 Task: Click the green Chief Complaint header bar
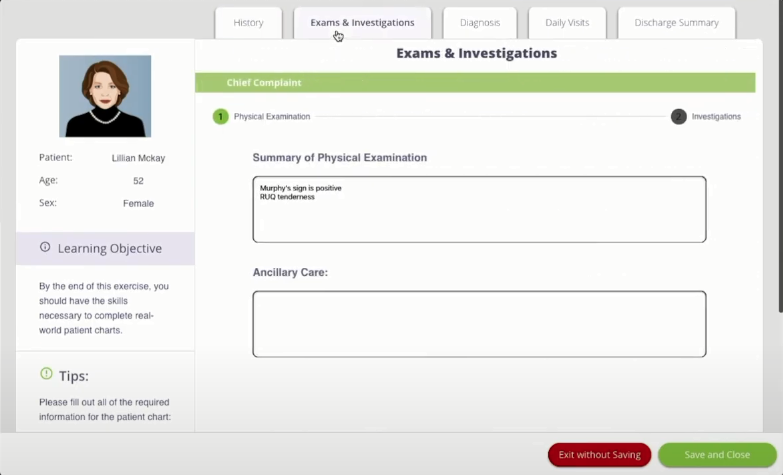click(475, 82)
